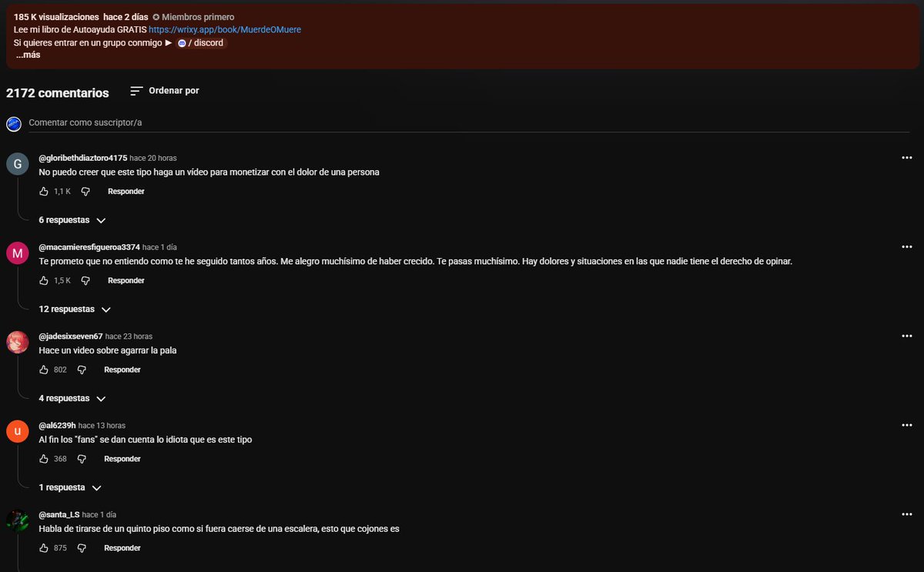924x572 pixels.
Task: Like the comment by @al6239h
Action: pyautogui.click(x=44, y=459)
